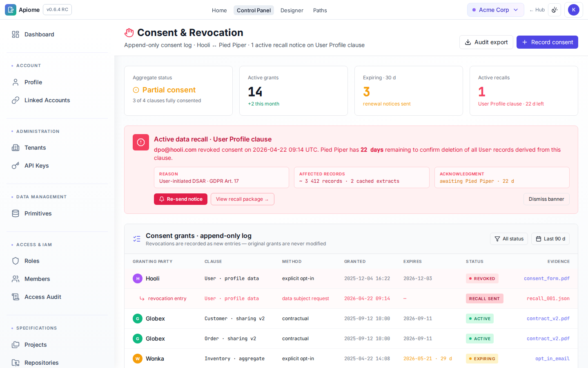Click Re-send notice button
The image size is (588, 368).
click(x=180, y=199)
